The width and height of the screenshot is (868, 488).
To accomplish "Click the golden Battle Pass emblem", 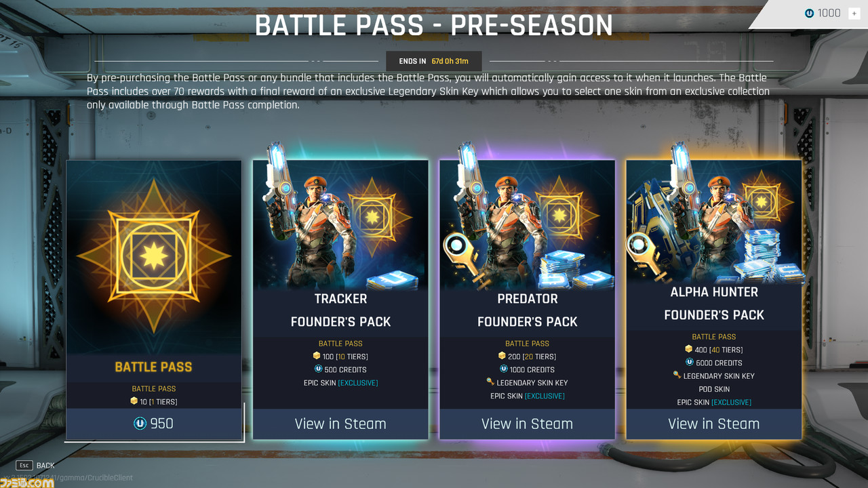I will point(154,256).
